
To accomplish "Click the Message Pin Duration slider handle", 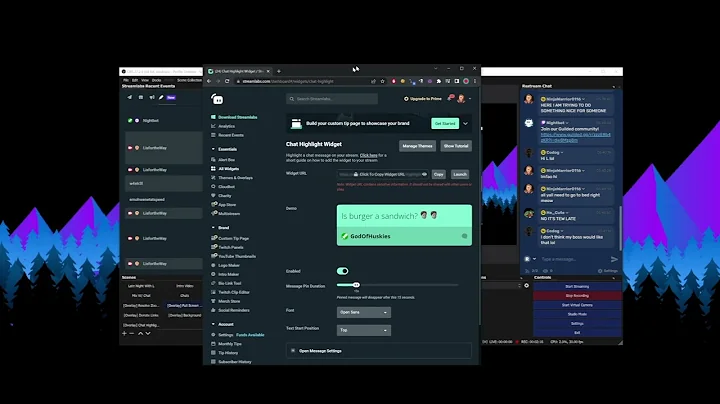I will pyautogui.click(x=356, y=285).
